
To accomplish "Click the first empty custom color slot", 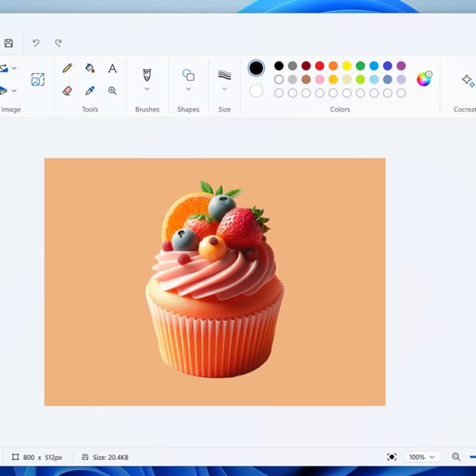I will coord(278,93).
